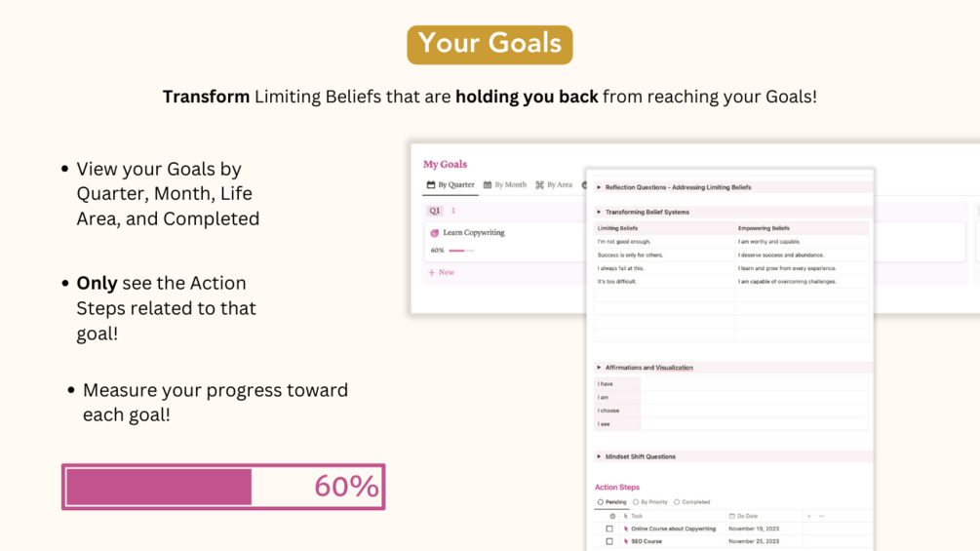
Task: Open the three-dot menu in Action Steps table
Action: [x=821, y=516]
